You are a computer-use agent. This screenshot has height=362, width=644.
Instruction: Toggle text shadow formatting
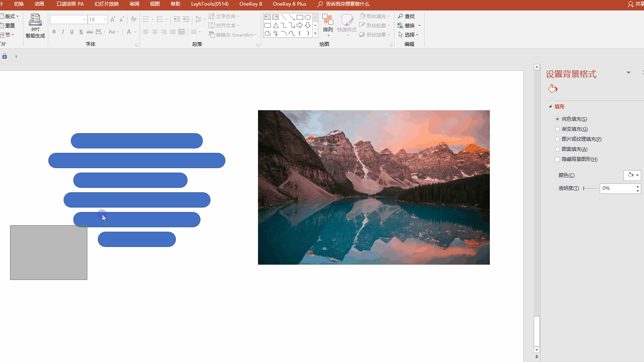click(x=81, y=32)
